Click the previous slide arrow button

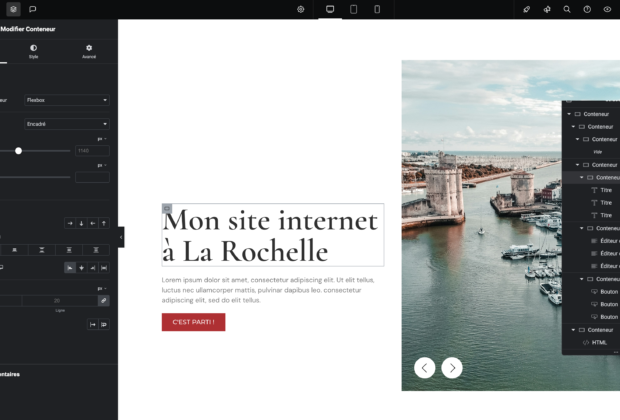[x=425, y=368]
